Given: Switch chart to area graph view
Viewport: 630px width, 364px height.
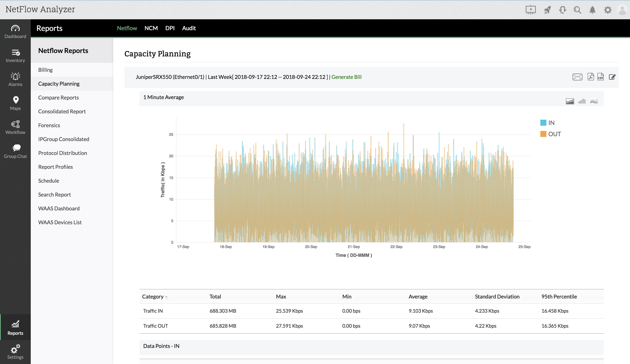Looking at the screenshot, I should (x=570, y=101).
